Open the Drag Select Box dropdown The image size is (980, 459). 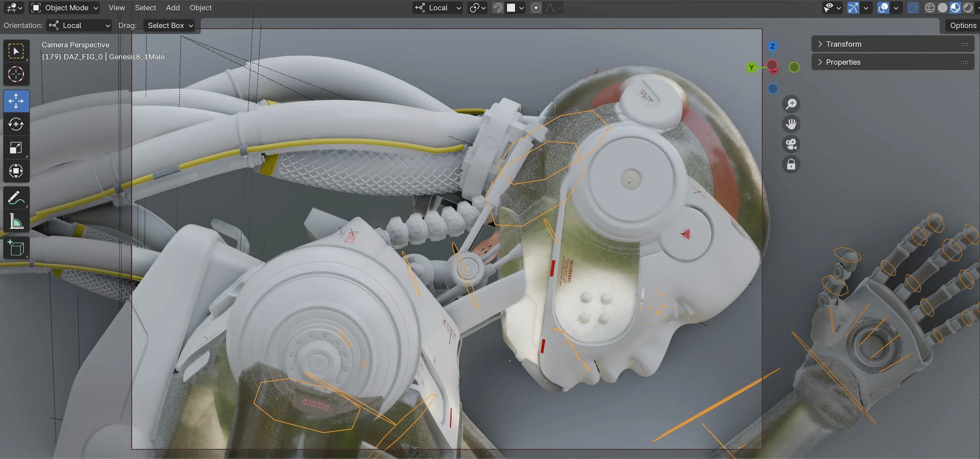click(170, 25)
